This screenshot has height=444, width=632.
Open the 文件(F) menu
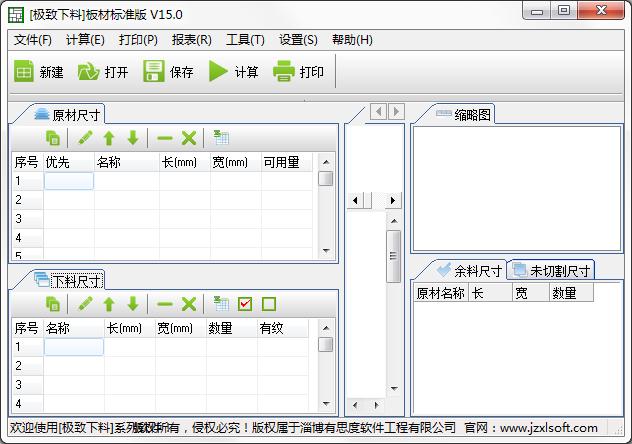[x=33, y=40]
